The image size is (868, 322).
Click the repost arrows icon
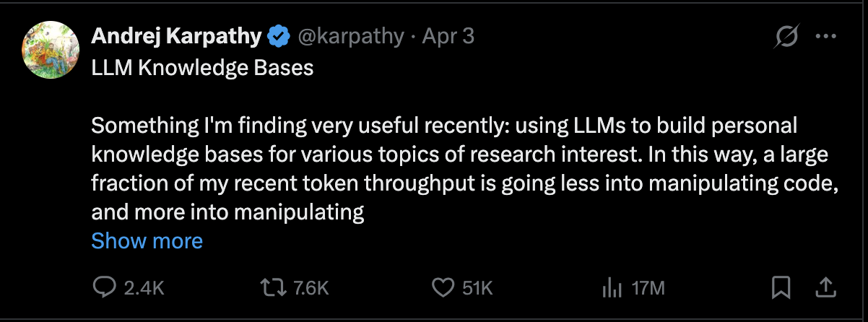tap(273, 288)
